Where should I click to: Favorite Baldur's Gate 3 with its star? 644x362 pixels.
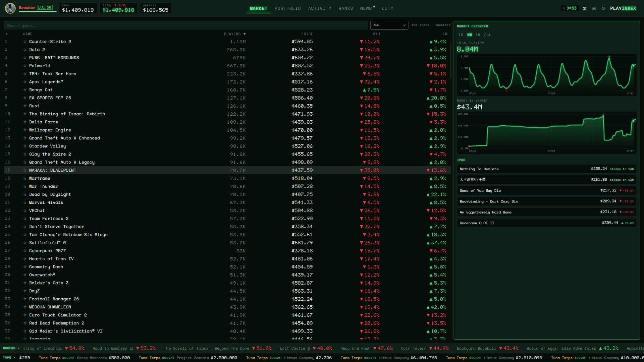pos(25,283)
